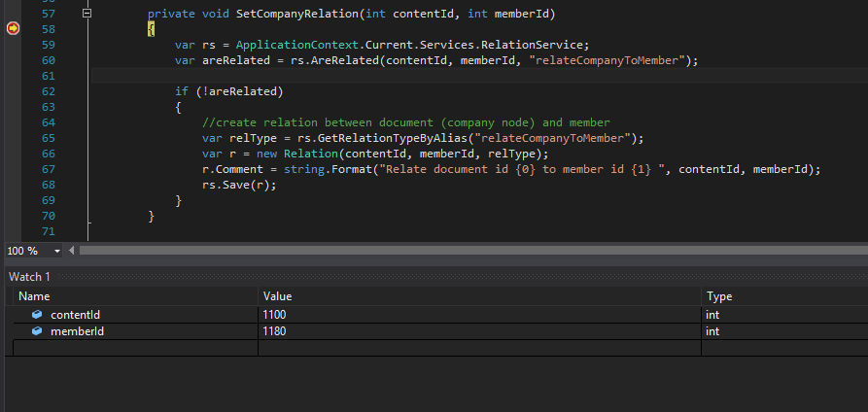The width and height of the screenshot is (868, 412).
Task: Click the Value column header in Watch 1
Action: point(479,296)
